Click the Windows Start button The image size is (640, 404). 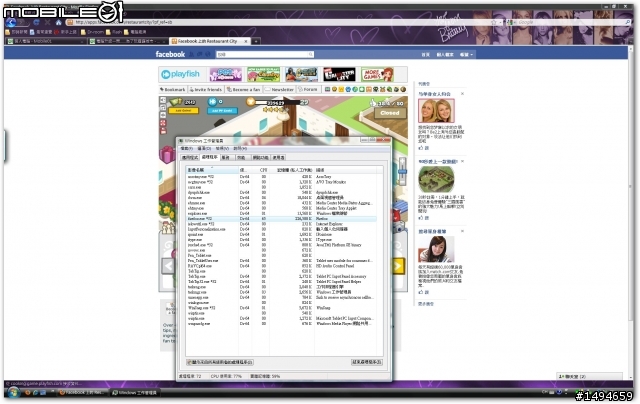pyautogui.click(x=13, y=393)
